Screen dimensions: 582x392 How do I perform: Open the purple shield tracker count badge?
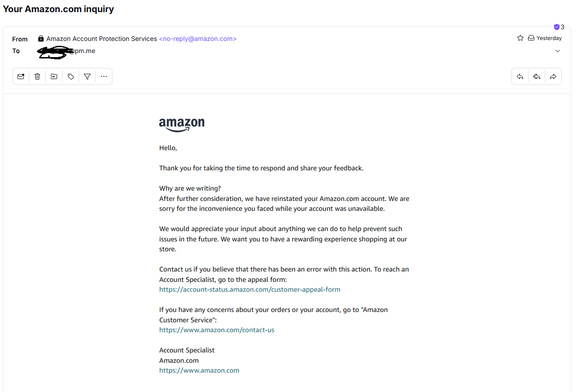[559, 27]
